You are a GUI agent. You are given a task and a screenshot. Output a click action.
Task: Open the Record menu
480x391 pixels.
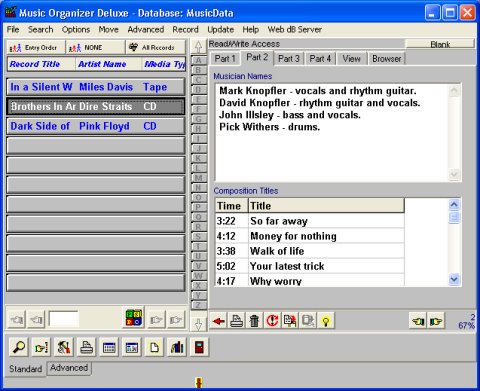pos(185,29)
